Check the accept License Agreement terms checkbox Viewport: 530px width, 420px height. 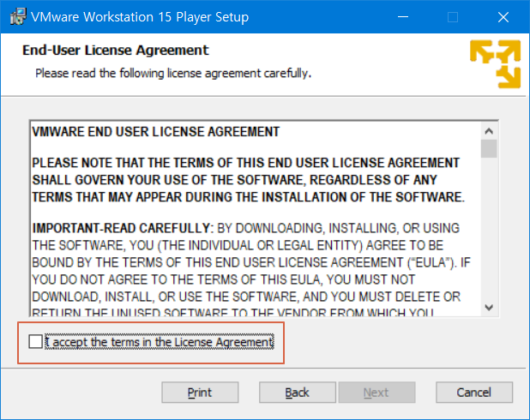35,341
